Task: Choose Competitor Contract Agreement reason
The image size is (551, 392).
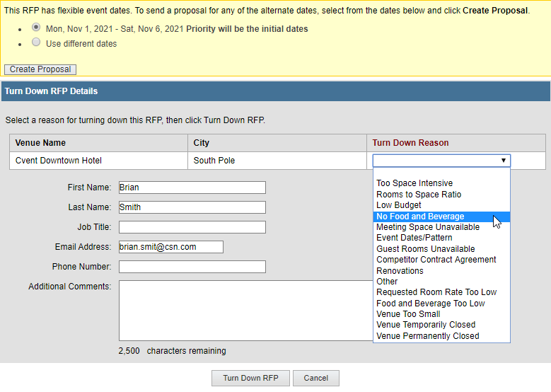Action: coord(441,260)
